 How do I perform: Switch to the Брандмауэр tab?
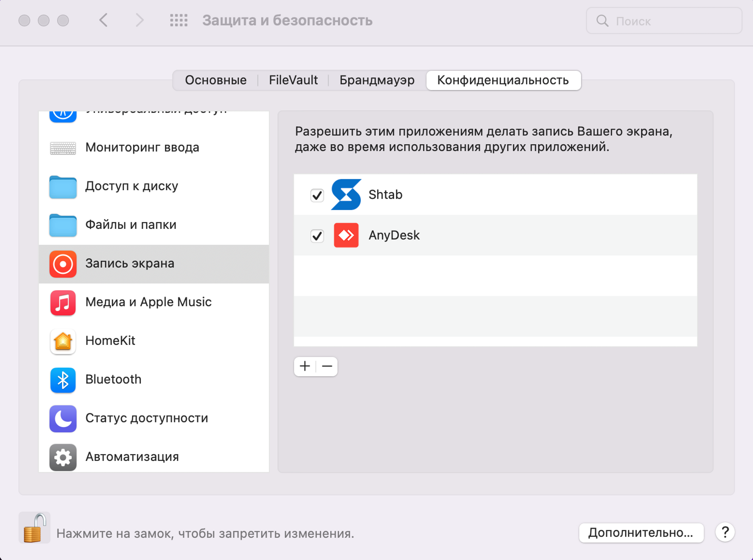point(377,80)
